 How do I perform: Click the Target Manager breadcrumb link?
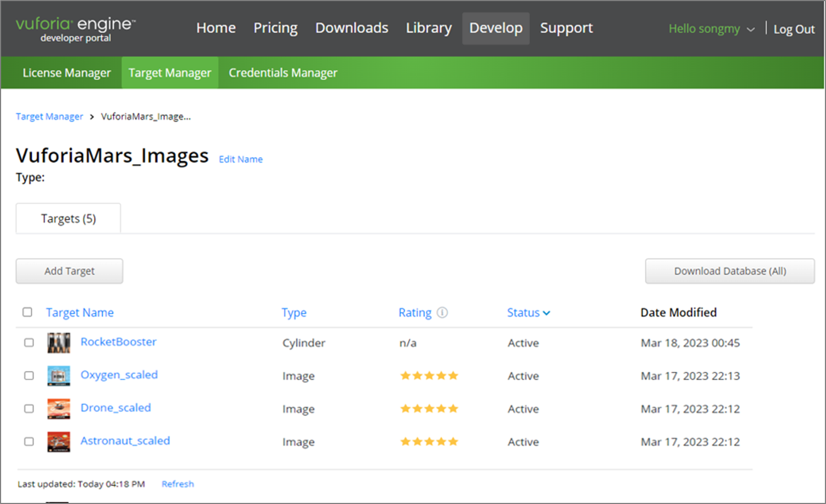coord(49,117)
